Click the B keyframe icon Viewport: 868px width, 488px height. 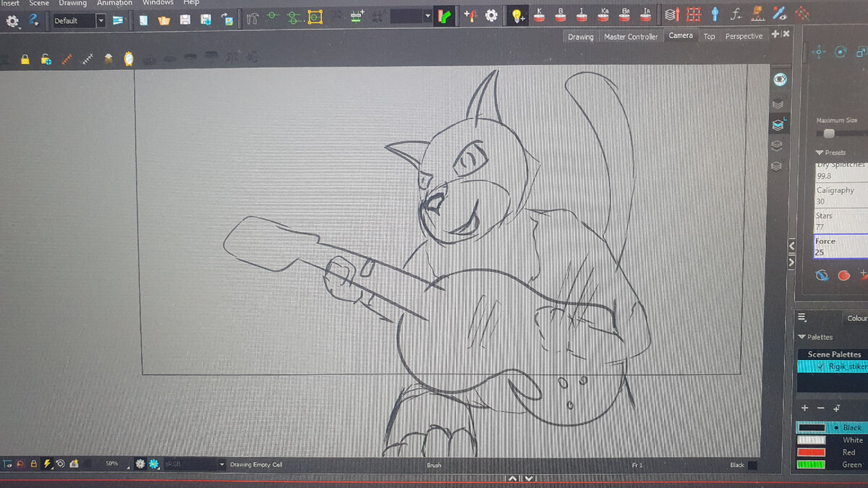[x=561, y=14]
